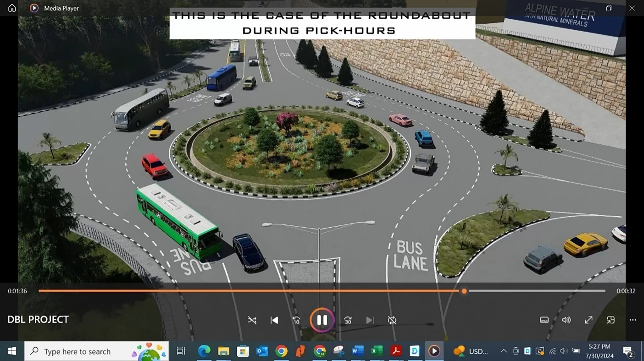Show hidden system tray icons
644x361 pixels.
point(504,351)
